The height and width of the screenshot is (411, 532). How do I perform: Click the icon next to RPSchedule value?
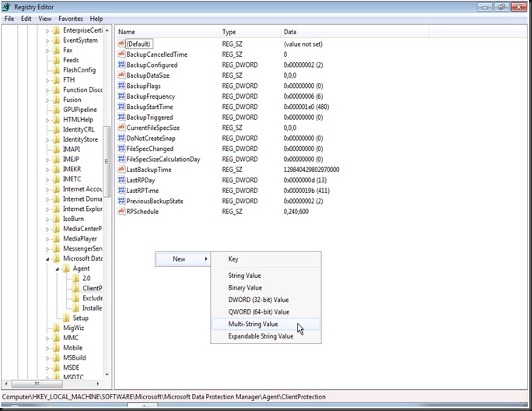coord(121,212)
